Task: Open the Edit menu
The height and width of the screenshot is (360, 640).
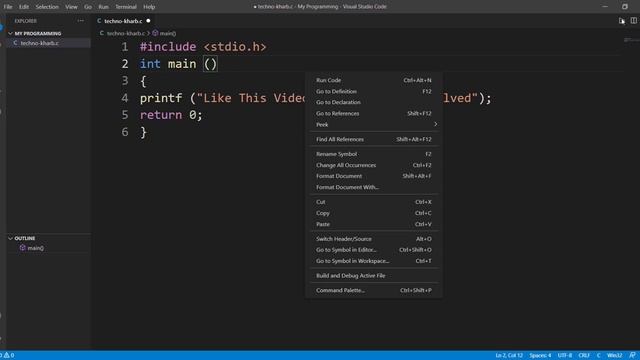Action: click(x=24, y=7)
